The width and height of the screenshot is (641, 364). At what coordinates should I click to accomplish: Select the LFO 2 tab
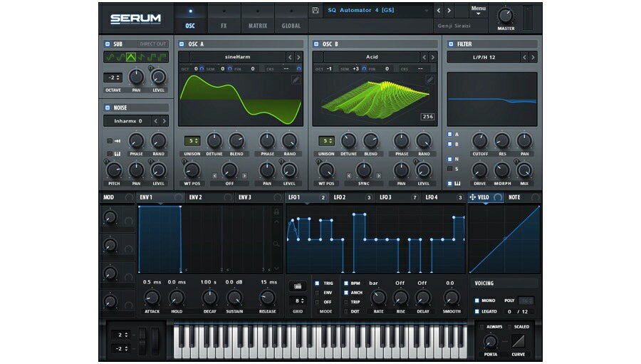(x=353, y=197)
